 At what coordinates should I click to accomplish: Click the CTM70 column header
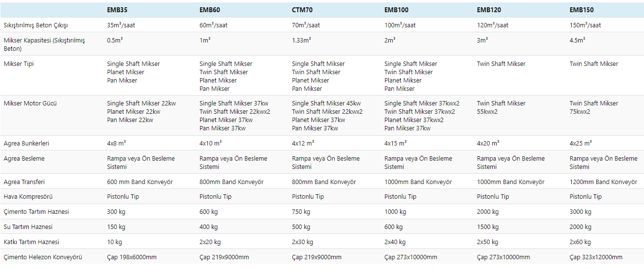pos(302,10)
